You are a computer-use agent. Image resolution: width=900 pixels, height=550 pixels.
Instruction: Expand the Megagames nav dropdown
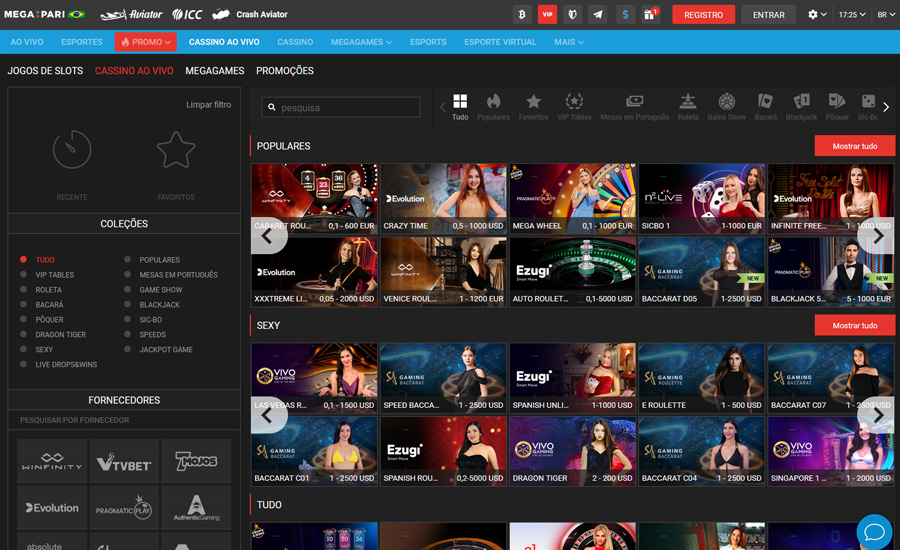tap(361, 42)
